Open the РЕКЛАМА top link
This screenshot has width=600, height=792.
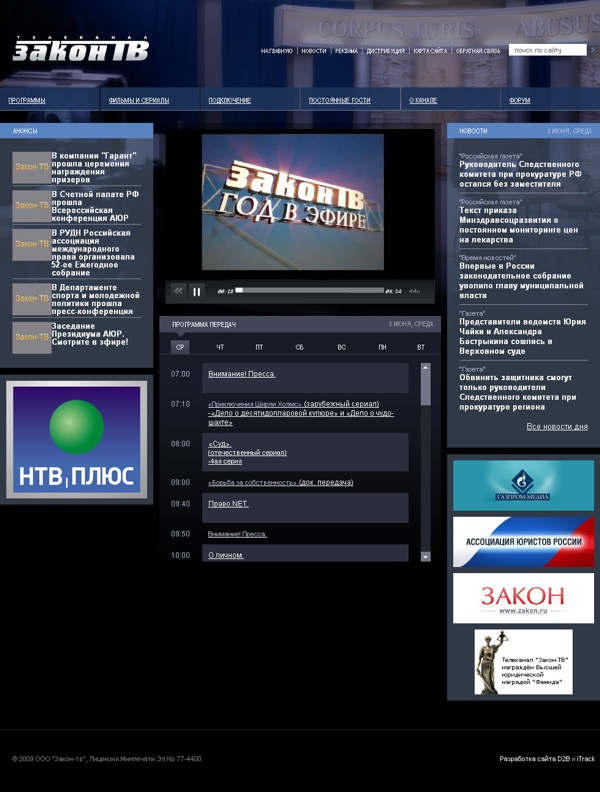(346, 51)
